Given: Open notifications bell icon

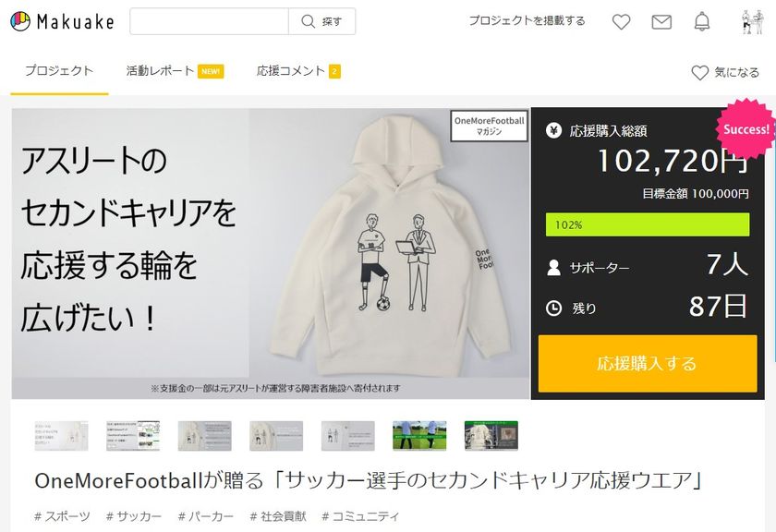Looking at the screenshot, I should pyautogui.click(x=702, y=21).
